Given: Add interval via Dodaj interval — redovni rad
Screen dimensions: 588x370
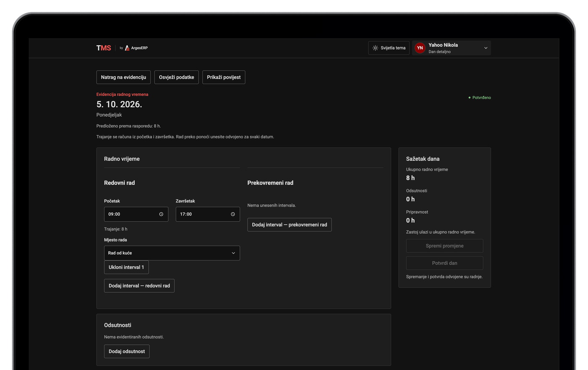Looking at the screenshot, I should click(x=139, y=286).
